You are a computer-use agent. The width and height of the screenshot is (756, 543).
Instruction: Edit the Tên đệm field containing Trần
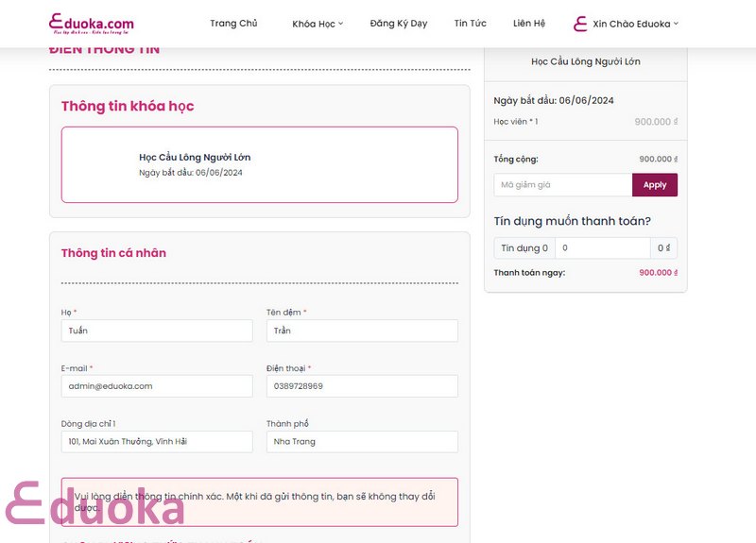362,331
